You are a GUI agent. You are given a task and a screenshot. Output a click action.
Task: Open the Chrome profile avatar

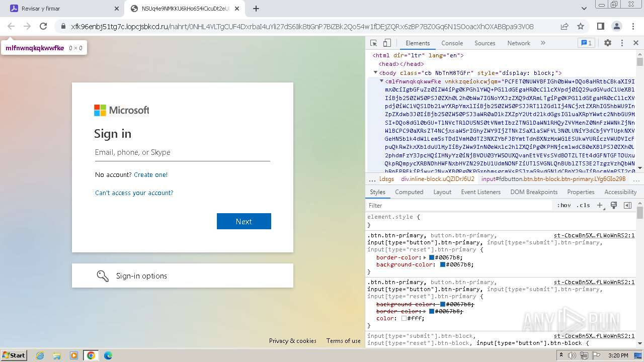(617, 26)
